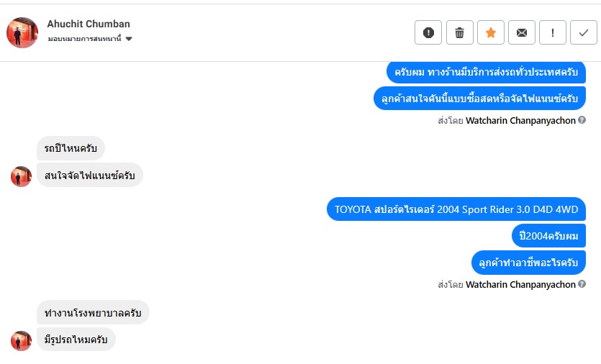Viewport: 601px width, 364px height.
Task: Select the ทำงานโรงพยาบาลครับ message bubble
Action: tap(93, 313)
